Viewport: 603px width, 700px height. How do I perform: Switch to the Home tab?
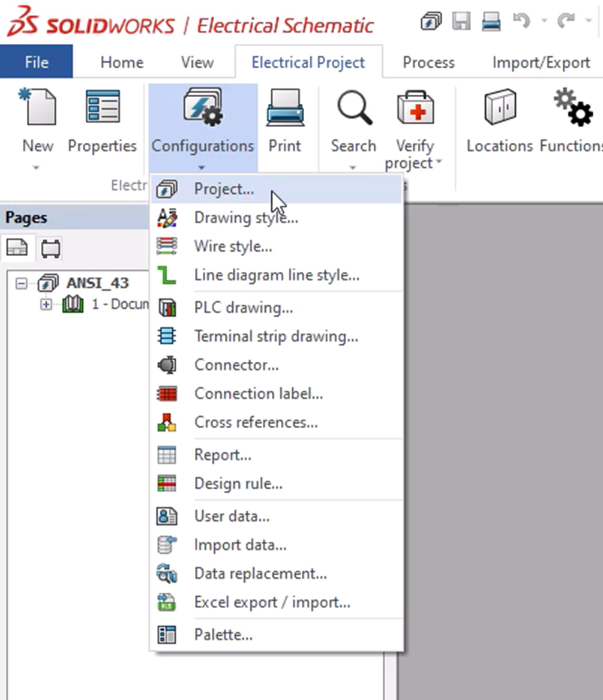(122, 62)
